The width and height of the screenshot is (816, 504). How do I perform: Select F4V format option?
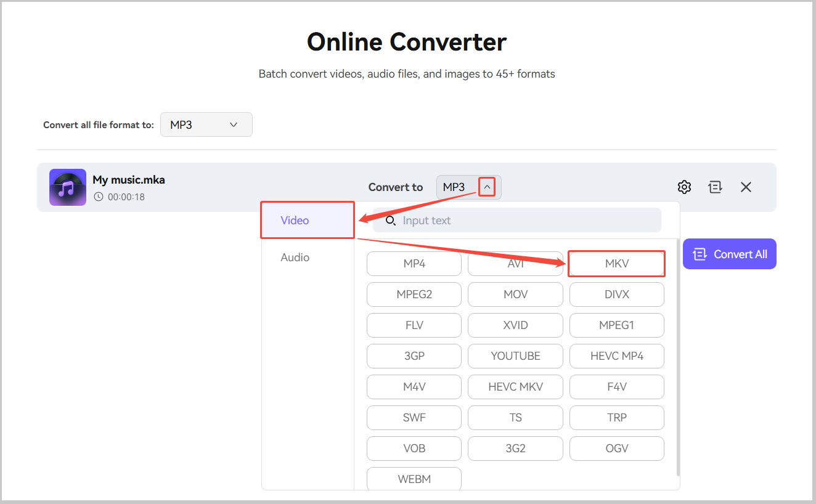coord(617,387)
